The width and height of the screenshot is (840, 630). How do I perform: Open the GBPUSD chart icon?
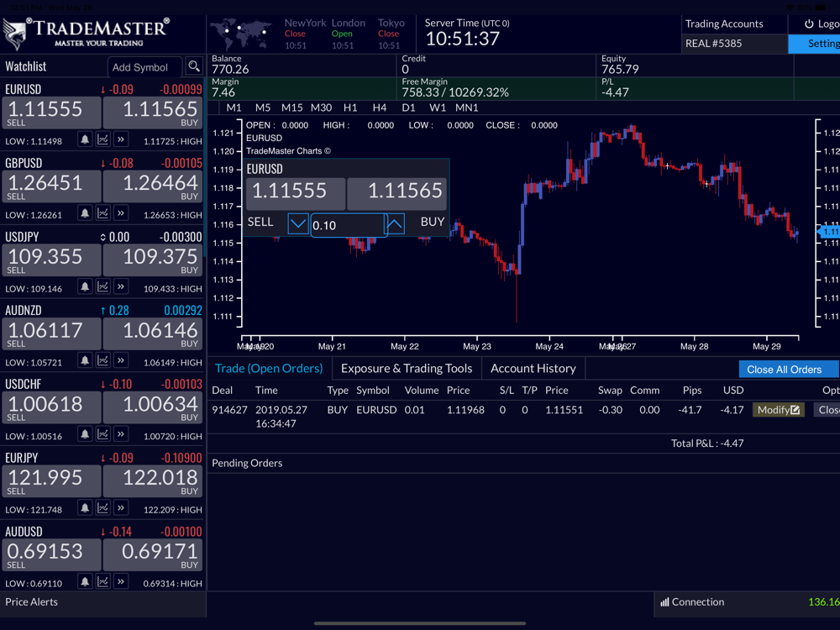pos(102,213)
